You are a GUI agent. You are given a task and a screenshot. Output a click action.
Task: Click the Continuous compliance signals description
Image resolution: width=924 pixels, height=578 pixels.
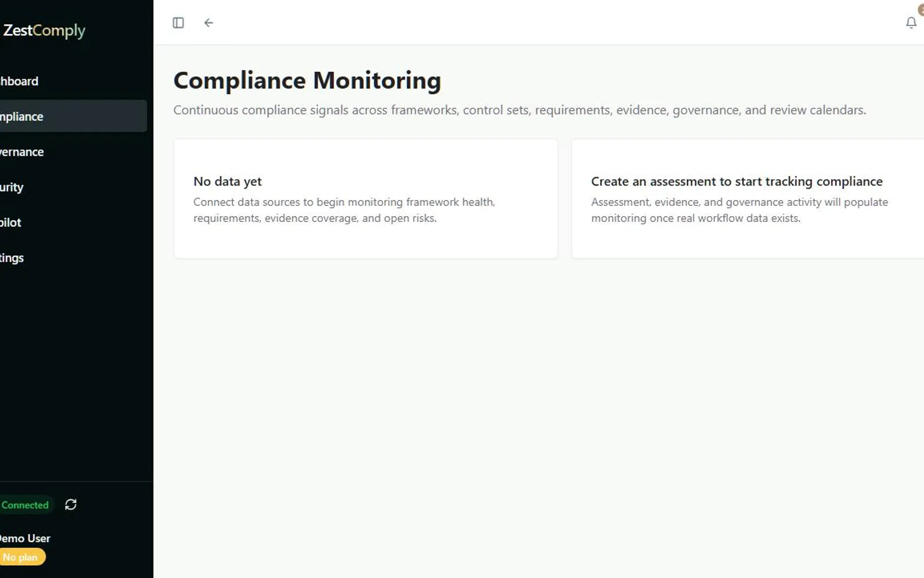click(x=520, y=110)
